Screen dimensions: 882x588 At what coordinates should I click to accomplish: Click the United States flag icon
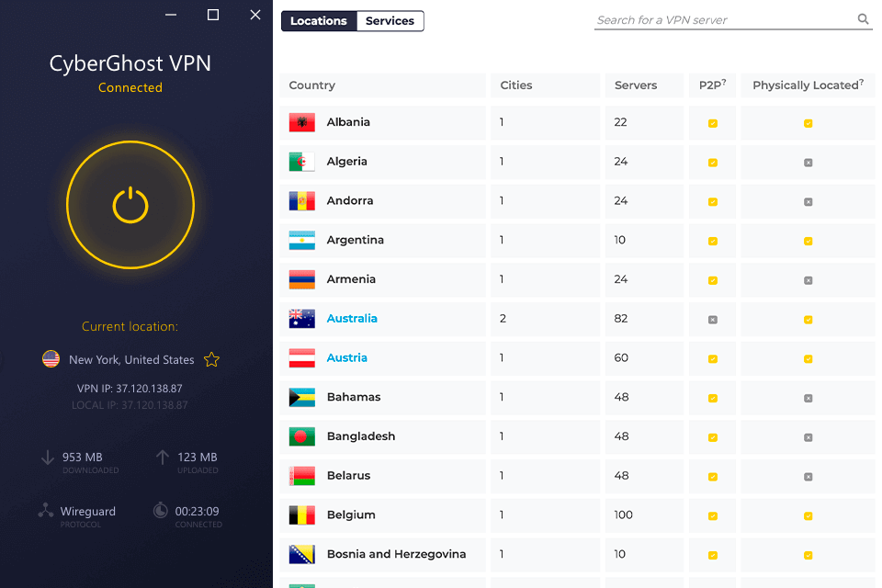51,359
